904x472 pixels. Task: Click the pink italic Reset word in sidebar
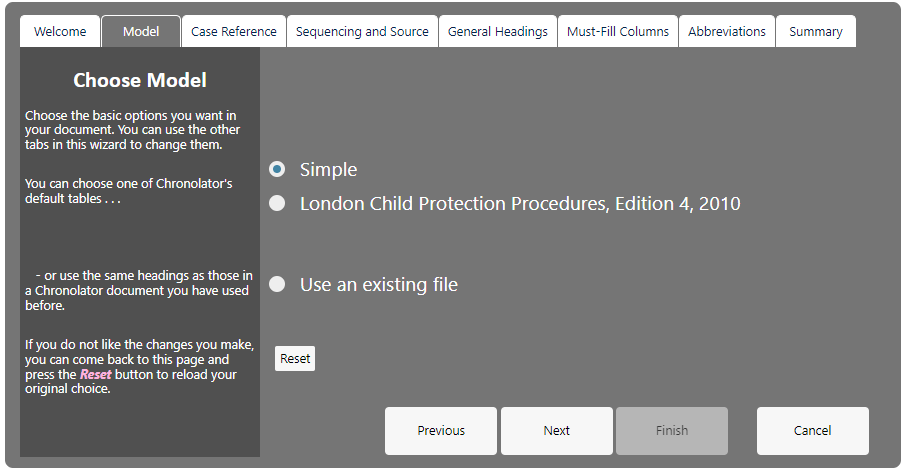pos(96,374)
